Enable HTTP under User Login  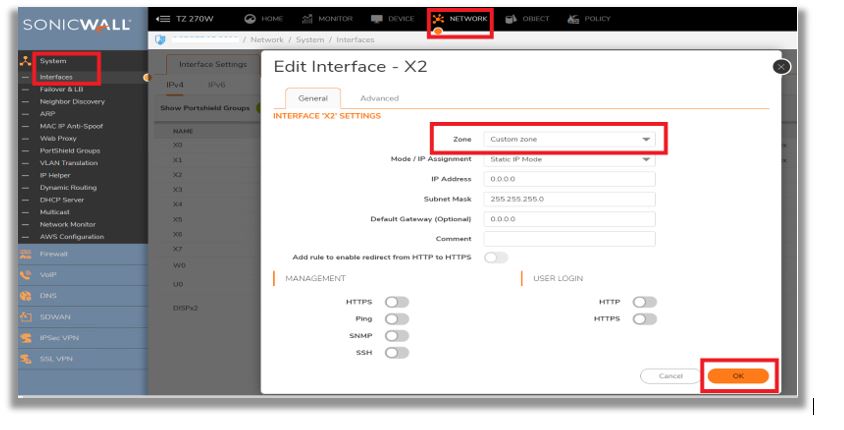tap(645, 302)
